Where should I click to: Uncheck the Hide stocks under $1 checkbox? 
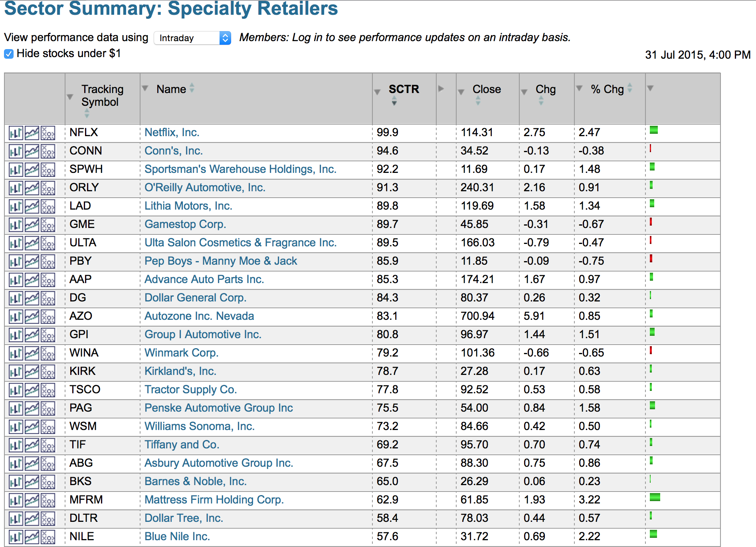click(9, 54)
